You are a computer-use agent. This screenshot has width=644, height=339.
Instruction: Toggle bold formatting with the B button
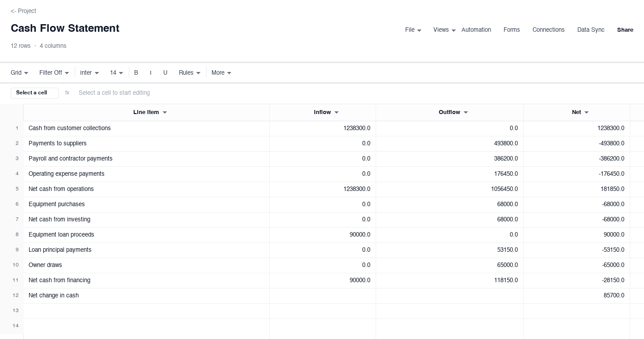pos(136,72)
